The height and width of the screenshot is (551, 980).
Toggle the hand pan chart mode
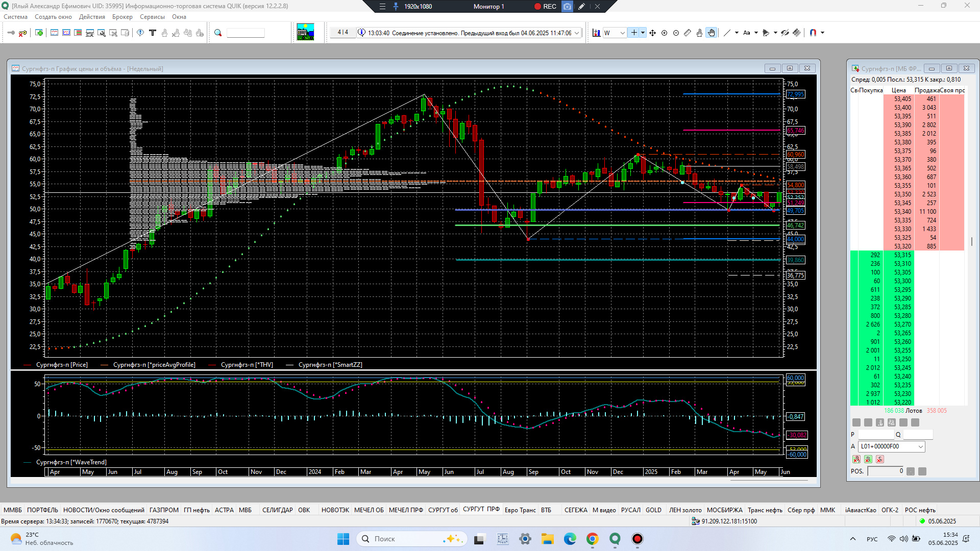coord(712,33)
